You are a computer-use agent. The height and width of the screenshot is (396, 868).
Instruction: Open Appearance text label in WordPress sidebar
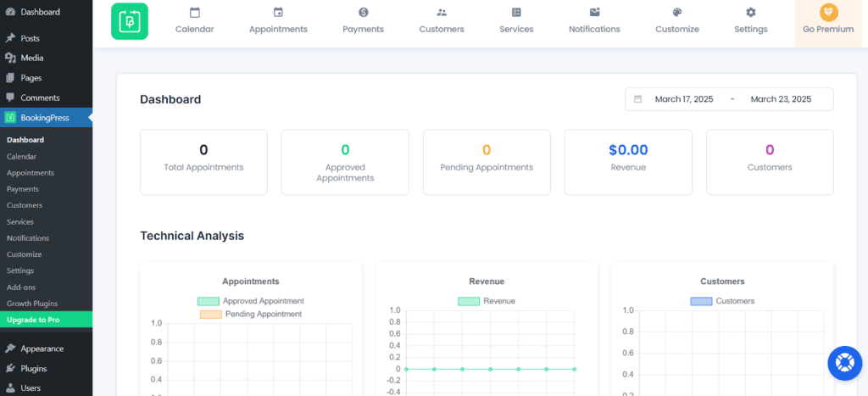(x=42, y=349)
